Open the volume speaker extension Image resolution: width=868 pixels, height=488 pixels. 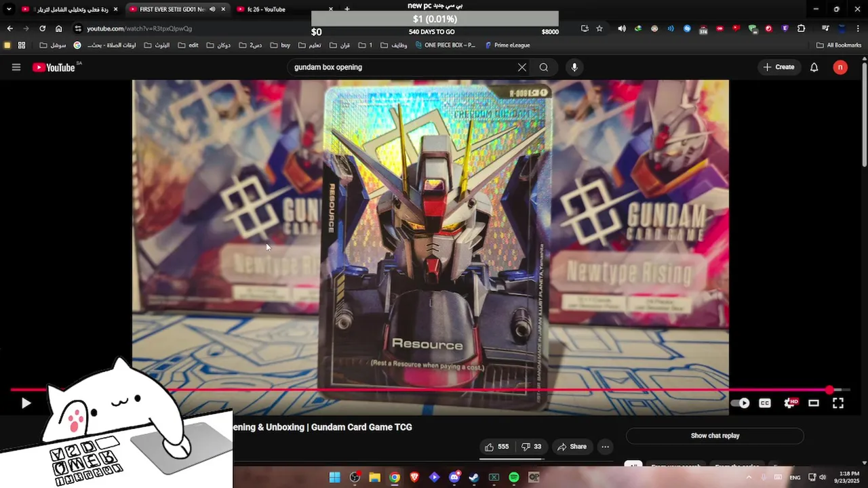[622, 28]
